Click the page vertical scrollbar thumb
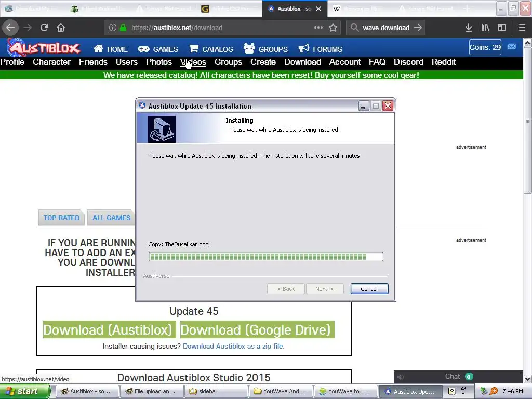The width and height of the screenshot is (532, 399). coord(527,121)
